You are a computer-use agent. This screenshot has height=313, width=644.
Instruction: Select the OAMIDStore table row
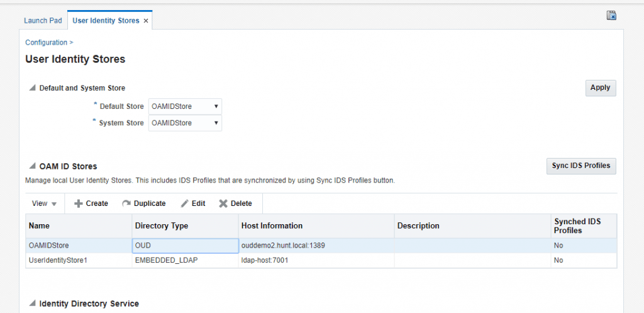coord(48,245)
